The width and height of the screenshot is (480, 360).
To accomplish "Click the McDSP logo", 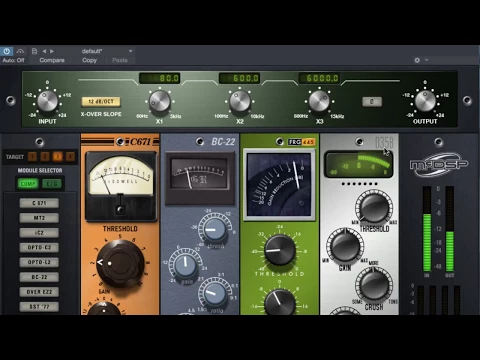I will [x=439, y=164].
